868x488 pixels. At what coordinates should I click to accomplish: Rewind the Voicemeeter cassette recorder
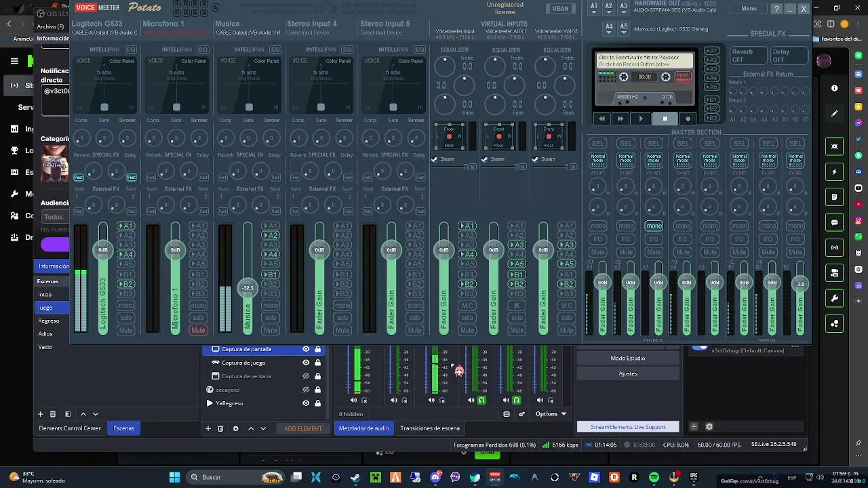click(601, 119)
